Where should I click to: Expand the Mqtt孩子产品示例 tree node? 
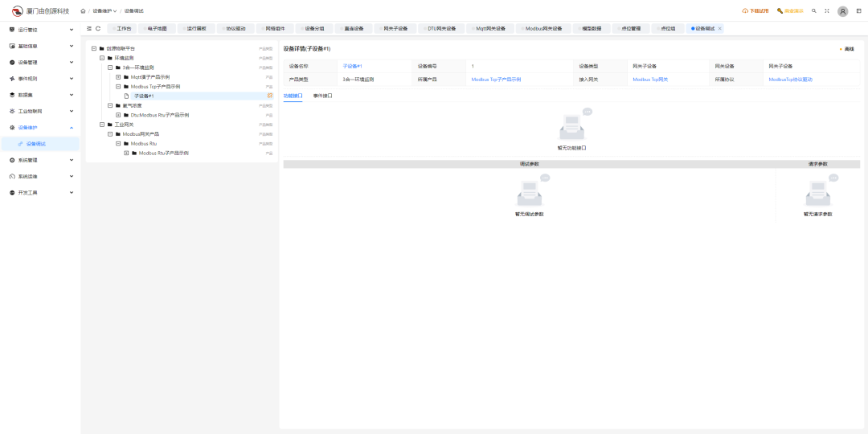coord(118,77)
